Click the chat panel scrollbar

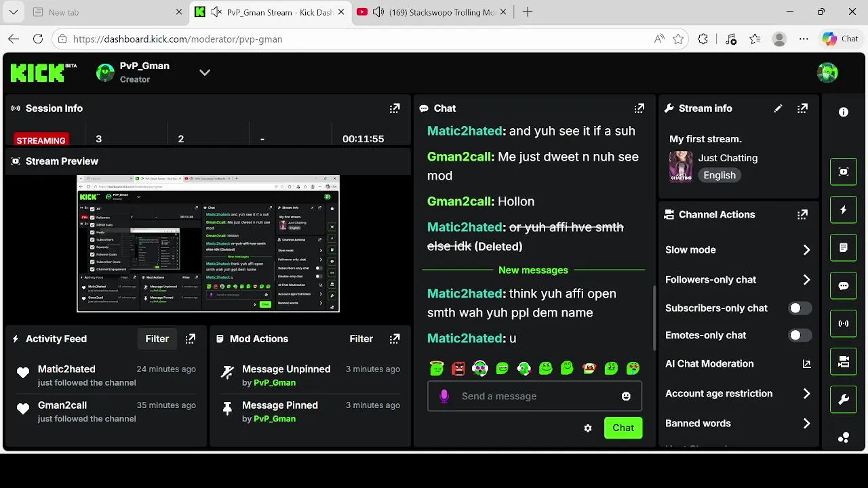(654, 319)
